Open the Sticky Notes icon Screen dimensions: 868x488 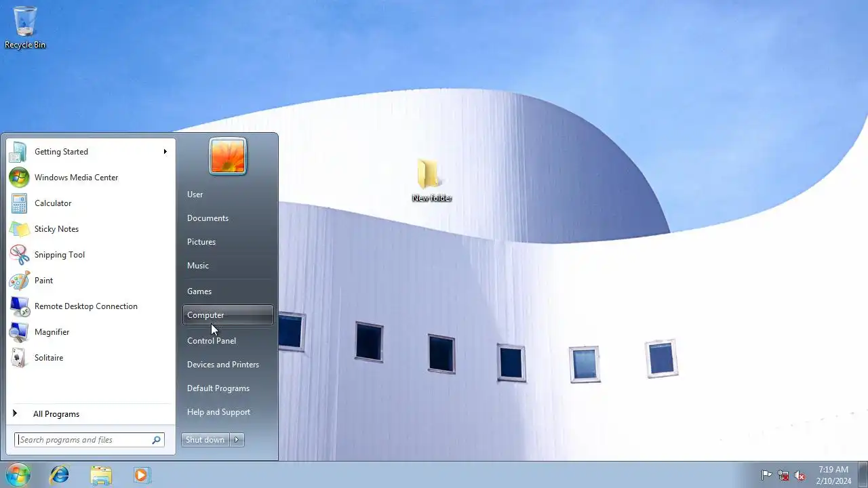[19, 229]
